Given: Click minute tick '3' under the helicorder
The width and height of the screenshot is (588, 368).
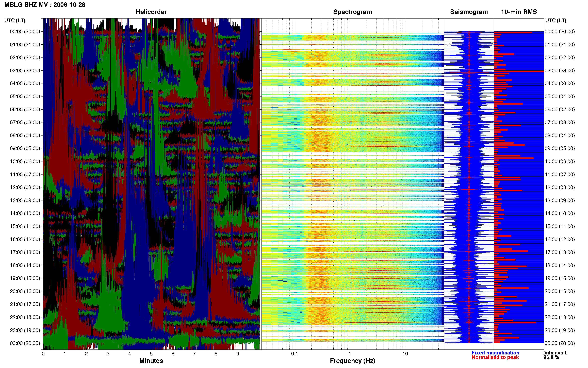Looking at the screenshot, I should (108, 354).
